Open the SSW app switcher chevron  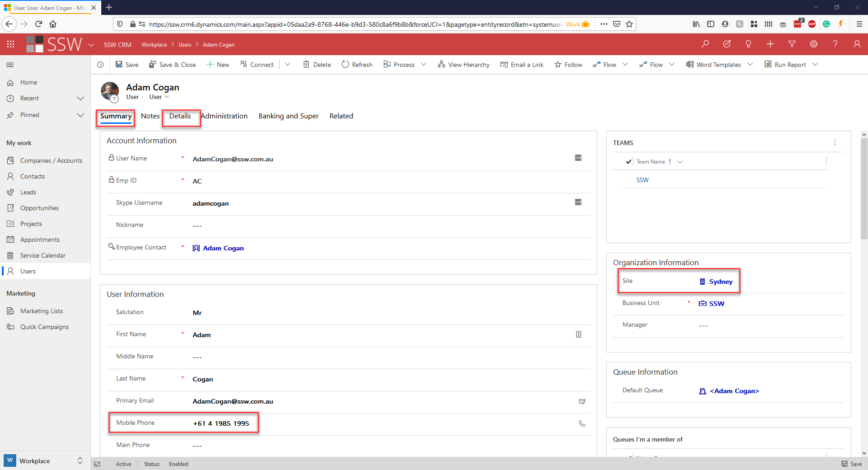(91, 45)
